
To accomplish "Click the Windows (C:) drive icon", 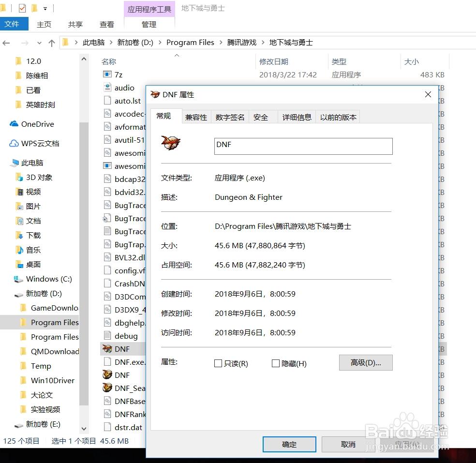I will pos(18,279).
